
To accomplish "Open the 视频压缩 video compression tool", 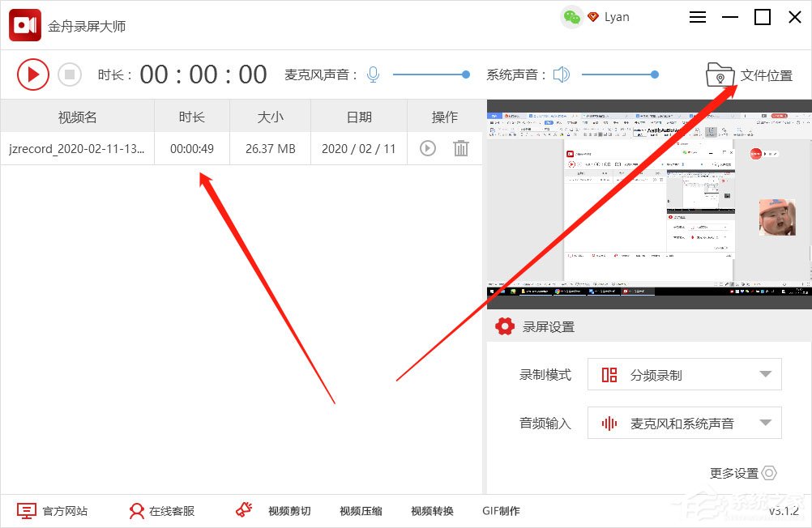I will pyautogui.click(x=360, y=511).
